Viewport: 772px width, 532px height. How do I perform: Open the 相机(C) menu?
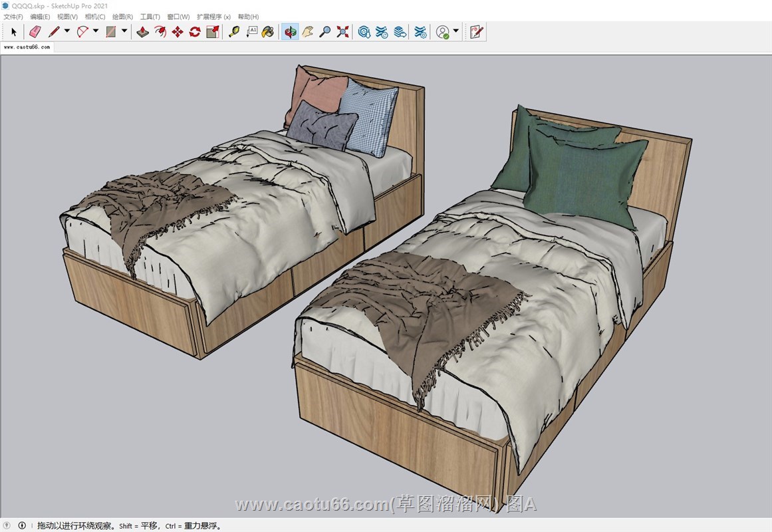[95, 17]
